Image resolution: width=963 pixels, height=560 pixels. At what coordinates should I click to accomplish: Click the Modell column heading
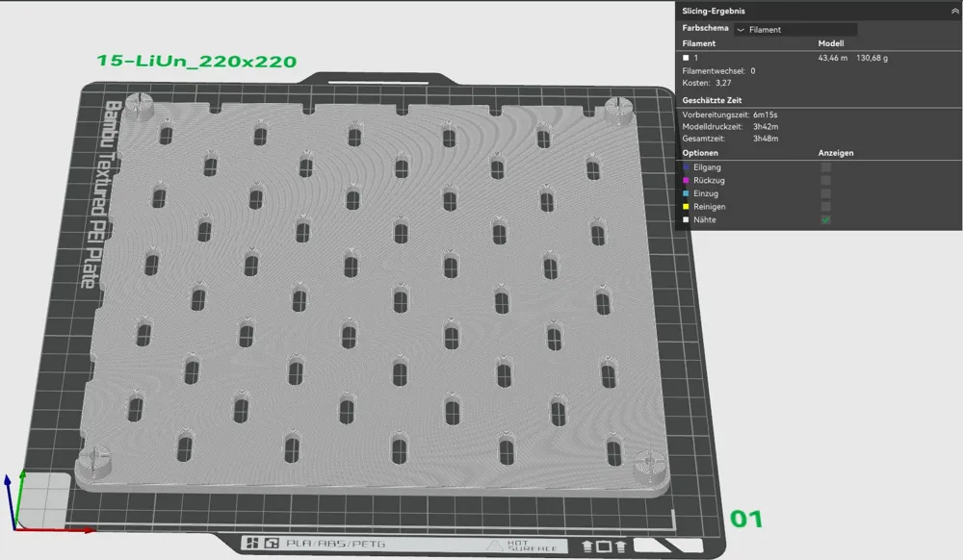[x=831, y=43]
